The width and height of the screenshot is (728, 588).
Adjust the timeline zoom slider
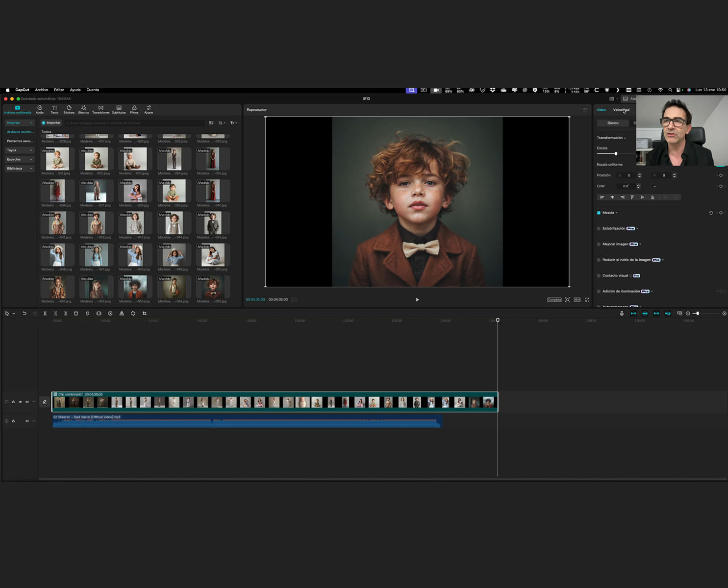(697, 314)
